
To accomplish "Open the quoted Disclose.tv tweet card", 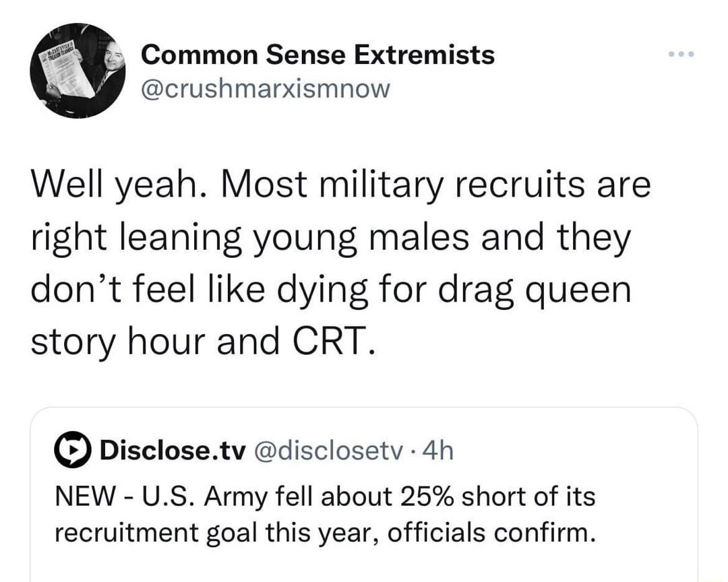I will (364, 492).
